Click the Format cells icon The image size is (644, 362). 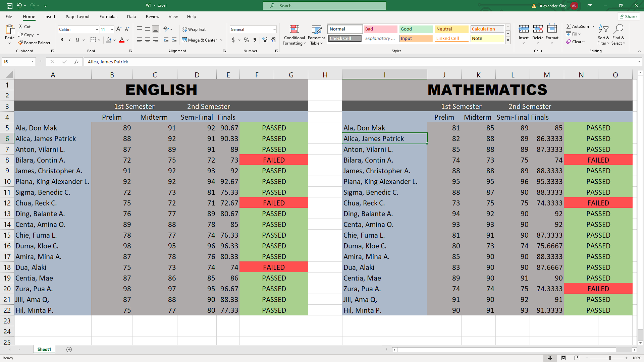click(552, 29)
